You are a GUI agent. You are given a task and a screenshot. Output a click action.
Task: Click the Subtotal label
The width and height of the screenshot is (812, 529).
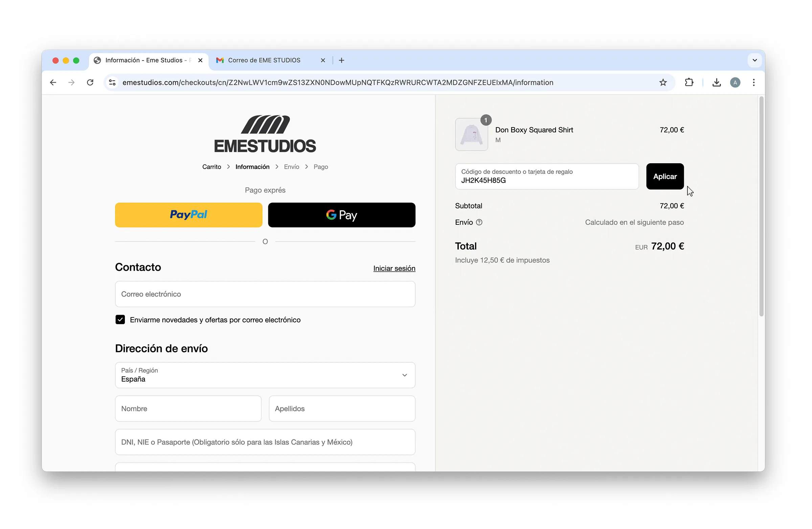pyautogui.click(x=469, y=206)
